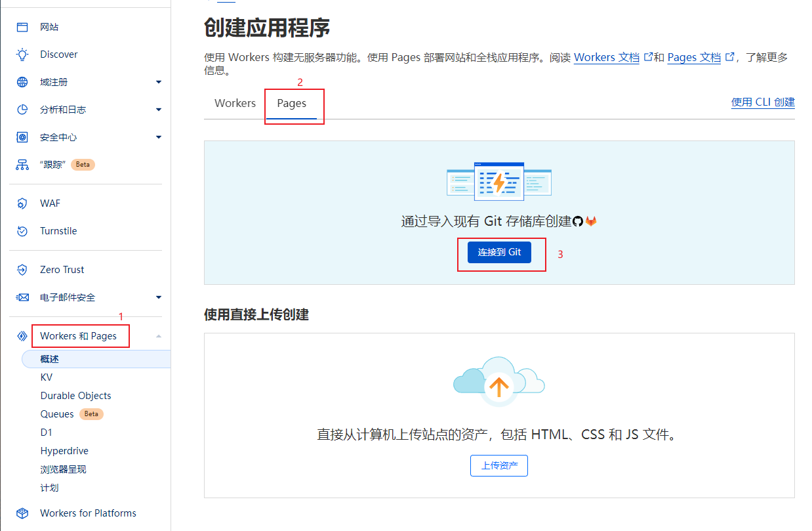Open 浏览器呈现 submenu item
Viewport: 812px width, 531px height.
tap(63, 469)
